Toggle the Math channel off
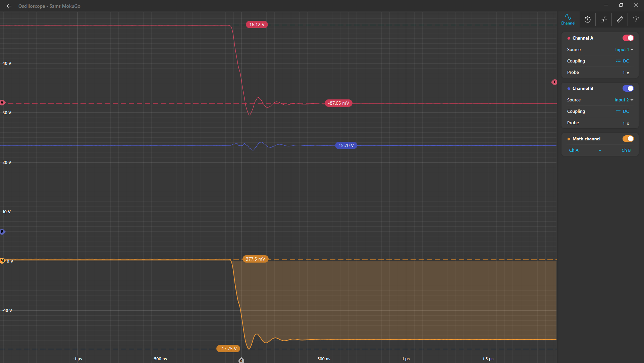 628,139
